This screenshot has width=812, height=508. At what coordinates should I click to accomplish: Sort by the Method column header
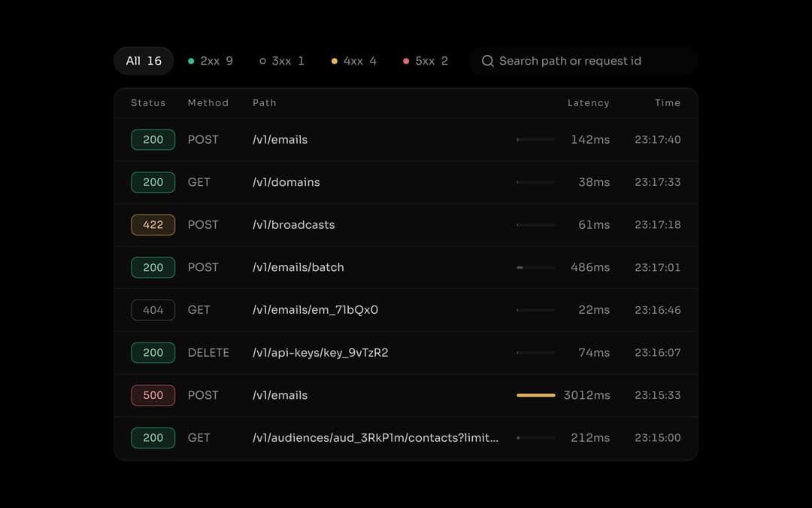click(x=208, y=103)
